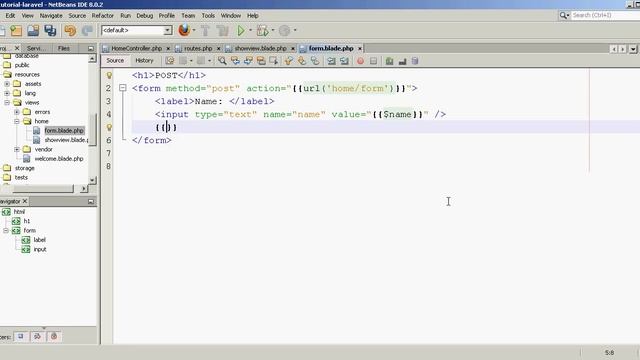This screenshot has height=360, width=640.
Task: Click the orange Undo arrow icon
Action: [70, 31]
